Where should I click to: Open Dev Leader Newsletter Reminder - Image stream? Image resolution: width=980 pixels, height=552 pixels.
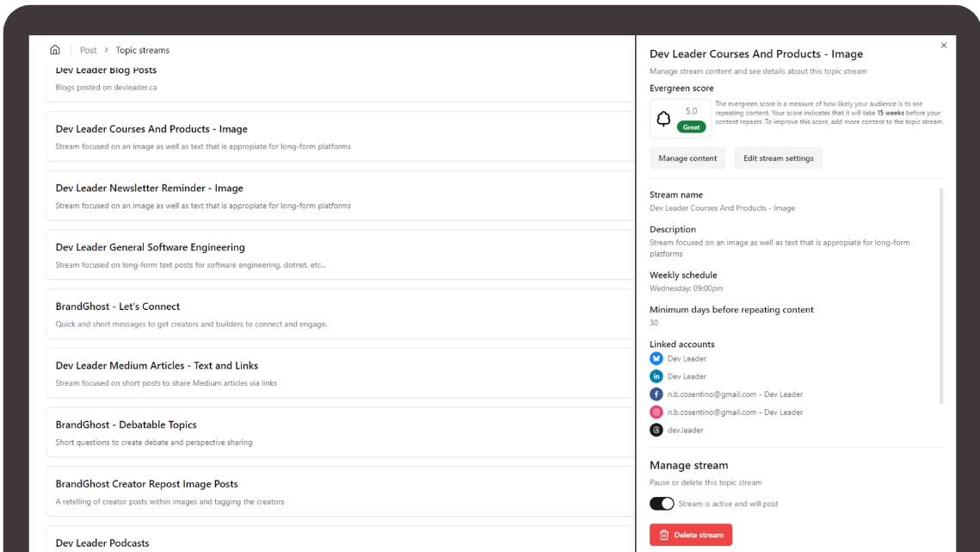pyautogui.click(x=341, y=195)
